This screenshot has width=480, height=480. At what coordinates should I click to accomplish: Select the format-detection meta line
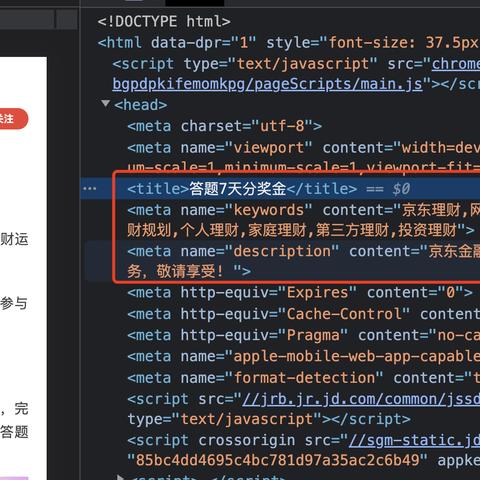coord(303,378)
